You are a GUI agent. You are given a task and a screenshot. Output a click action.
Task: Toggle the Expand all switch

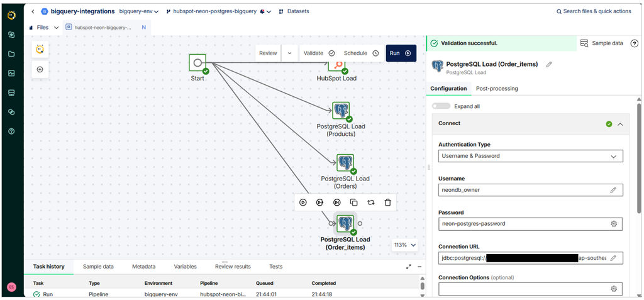[x=441, y=106]
